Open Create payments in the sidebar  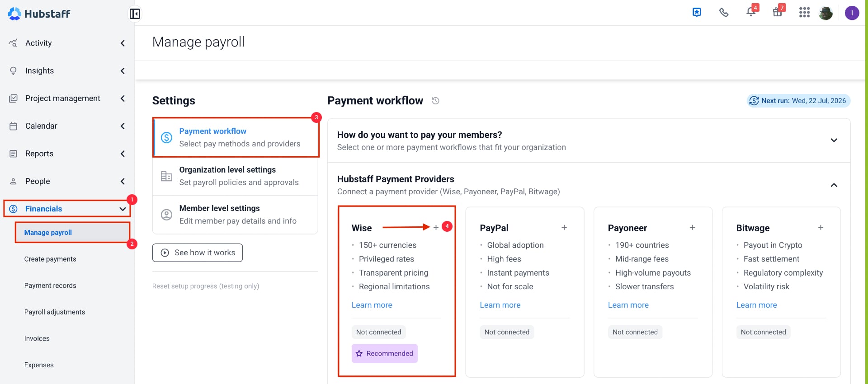[x=50, y=259]
